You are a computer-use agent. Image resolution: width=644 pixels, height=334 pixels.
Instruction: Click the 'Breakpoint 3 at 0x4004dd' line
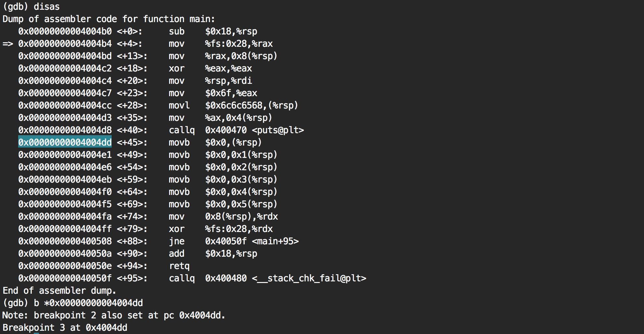(x=65, y=328)
